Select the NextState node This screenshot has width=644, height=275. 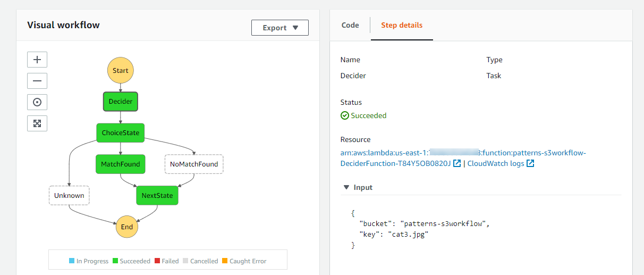point(157,195)
